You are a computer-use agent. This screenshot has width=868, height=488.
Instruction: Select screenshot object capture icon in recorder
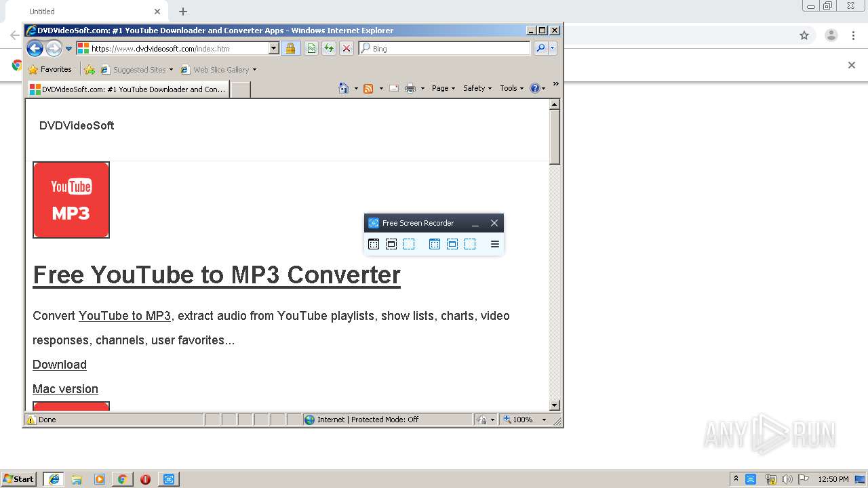(x=391, y=244)
